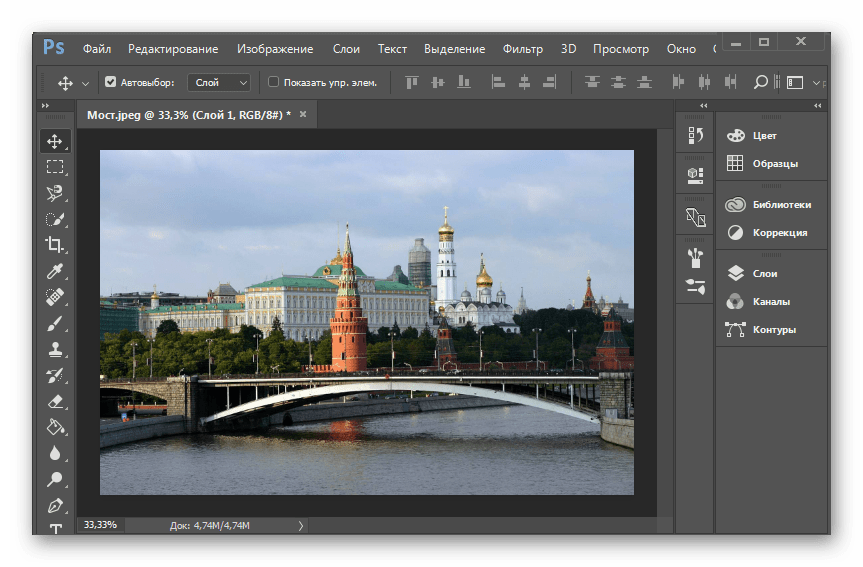863x567 pixels.
Task: Pick the Rectangular Marquee tool
Action: pyautogui.click(x=54, y=167)
